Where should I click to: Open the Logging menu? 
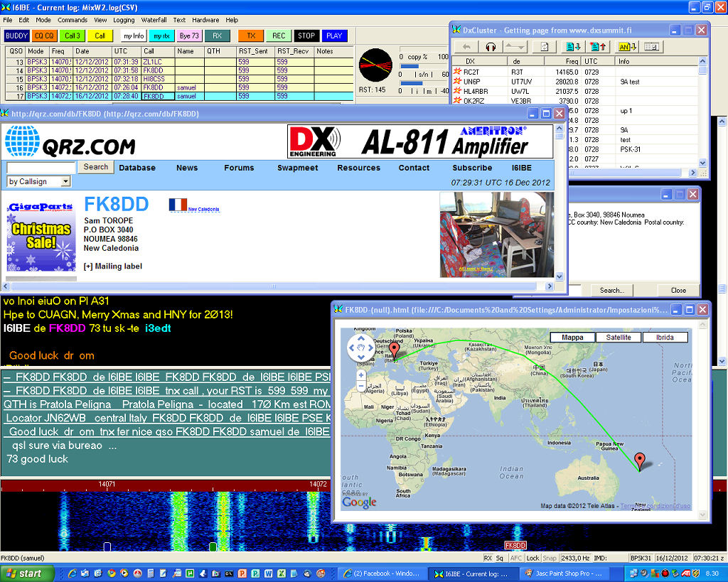tap(124, 20)
